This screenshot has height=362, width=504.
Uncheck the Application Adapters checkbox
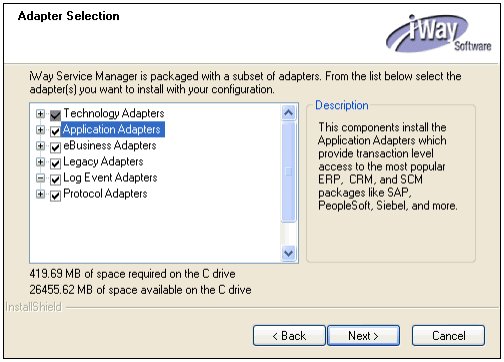click(x=55, y=131)
